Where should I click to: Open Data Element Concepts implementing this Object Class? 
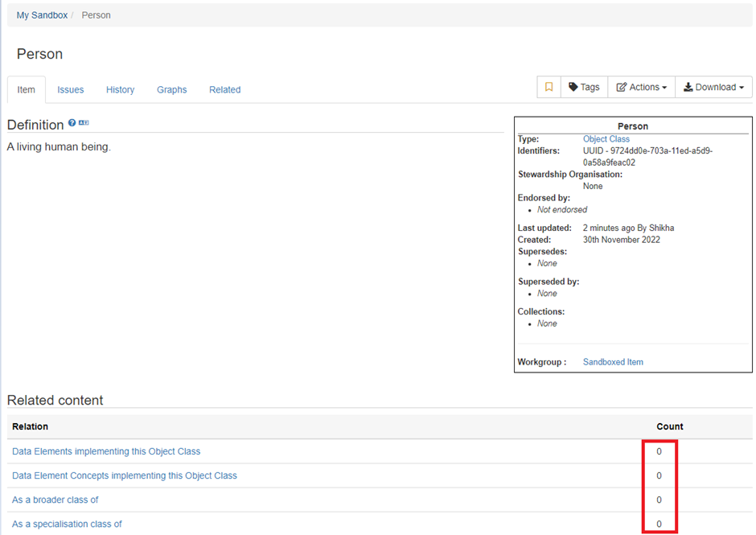[125, 475]
